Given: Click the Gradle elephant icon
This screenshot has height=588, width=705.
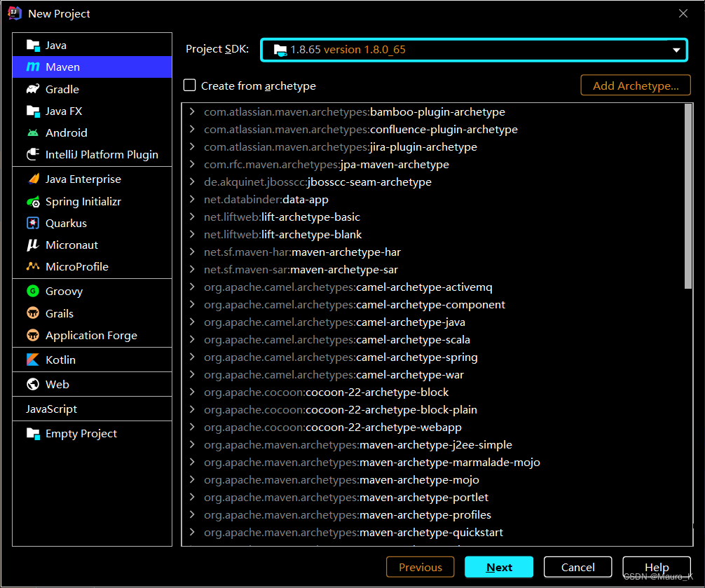Looking at the screenshot, I should (33, 89).
